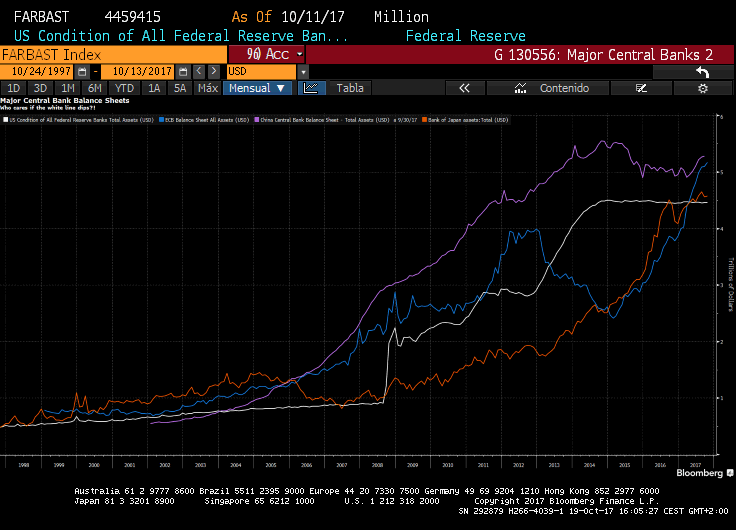
Task: Click the x-axis label 2013
Action: click(x=554, y=465)
